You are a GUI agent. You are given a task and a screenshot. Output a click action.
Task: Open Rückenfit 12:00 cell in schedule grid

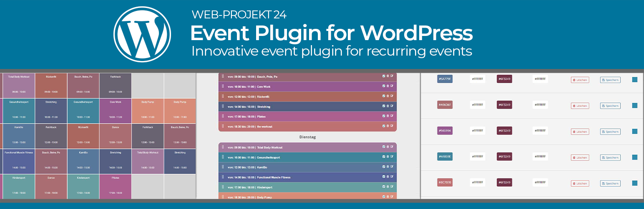83,136
